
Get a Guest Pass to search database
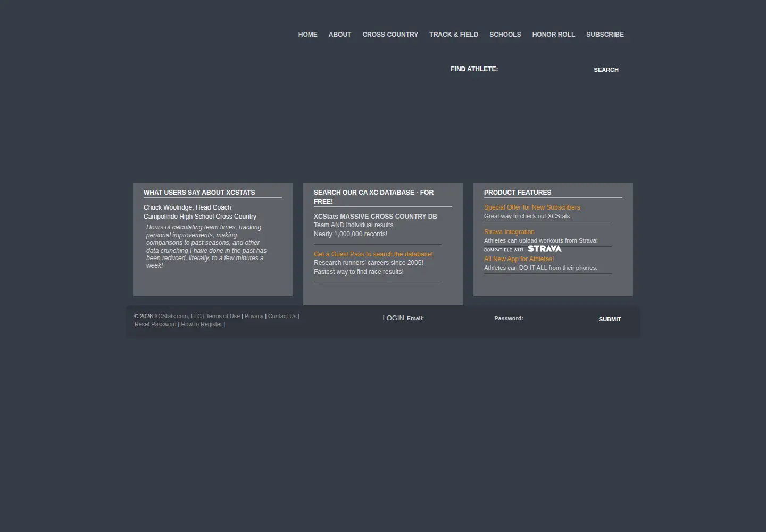pyautogui.click(x=373, y=254)
